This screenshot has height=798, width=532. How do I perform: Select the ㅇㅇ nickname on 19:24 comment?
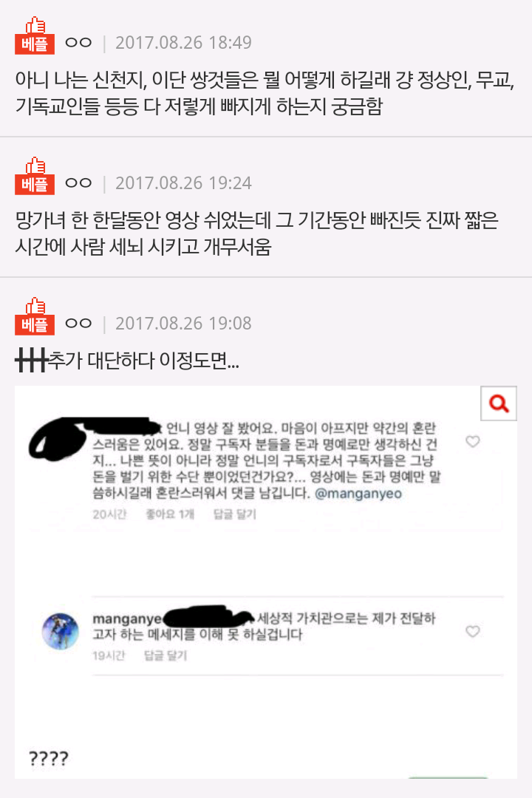coord(78,183)
